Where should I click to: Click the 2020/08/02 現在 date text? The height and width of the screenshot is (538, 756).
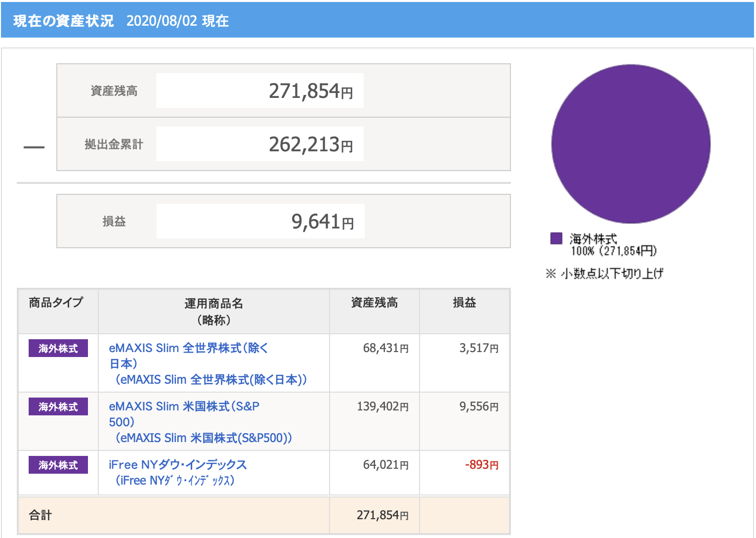click(x=177, y=21)
